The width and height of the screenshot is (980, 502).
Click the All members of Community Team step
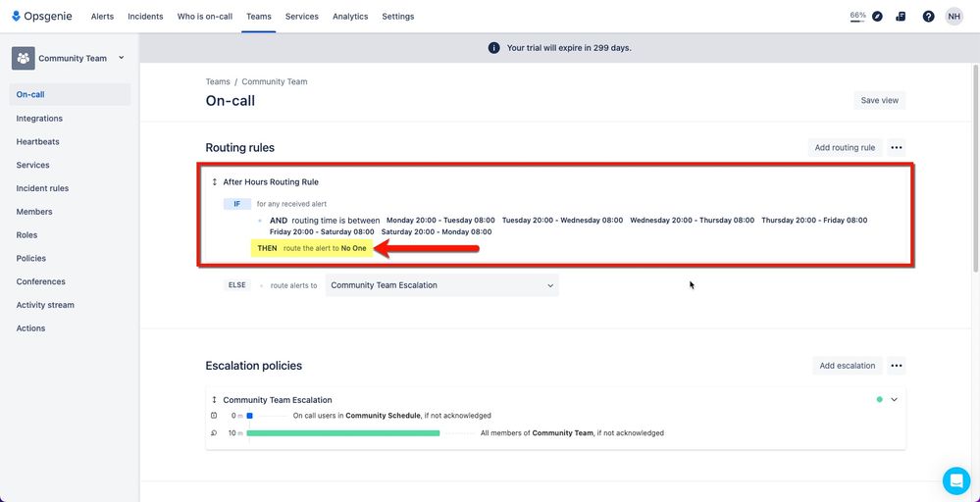click(572, 432)
